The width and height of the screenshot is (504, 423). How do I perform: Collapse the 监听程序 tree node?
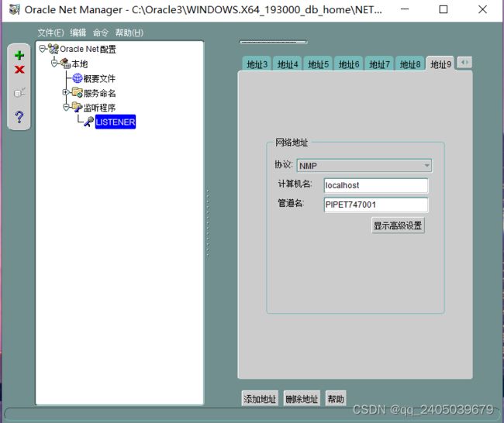coord(66,107)
